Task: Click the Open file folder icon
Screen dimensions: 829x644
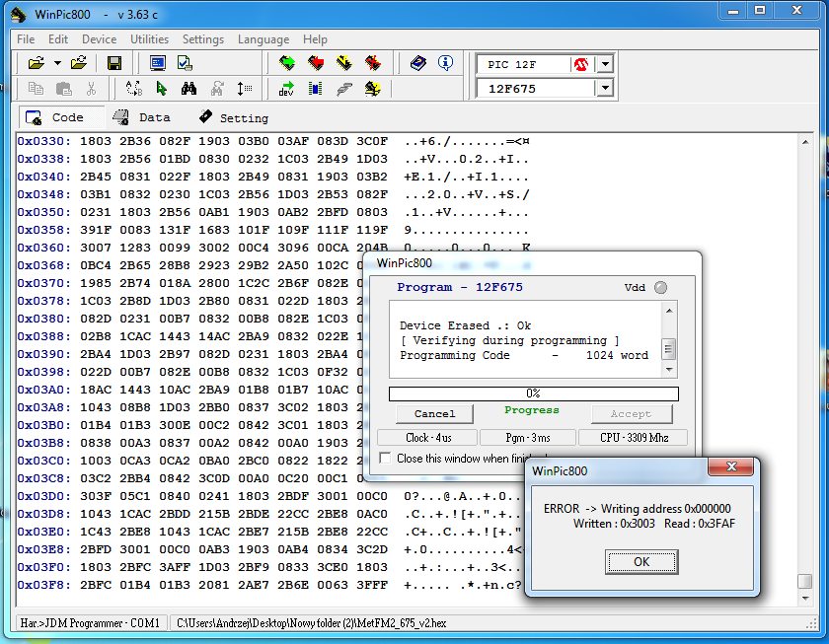Action: point(36,63)
